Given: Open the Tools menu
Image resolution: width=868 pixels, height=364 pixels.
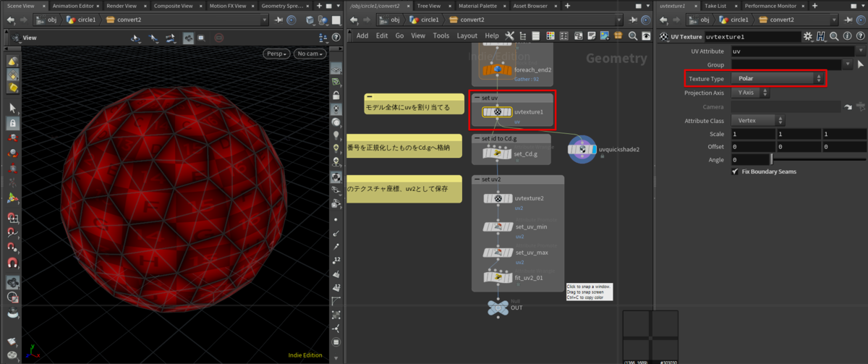Looking at the screenshot, I should click(441, 35).
